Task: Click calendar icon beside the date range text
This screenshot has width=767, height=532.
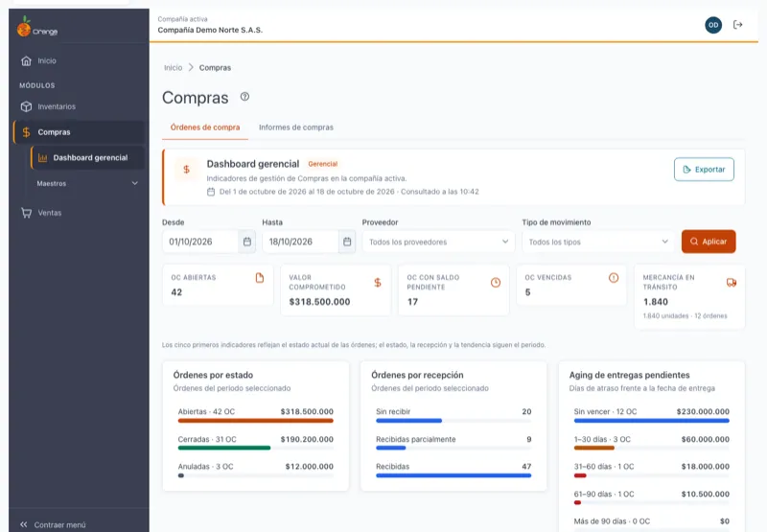Action: (211, 192)
